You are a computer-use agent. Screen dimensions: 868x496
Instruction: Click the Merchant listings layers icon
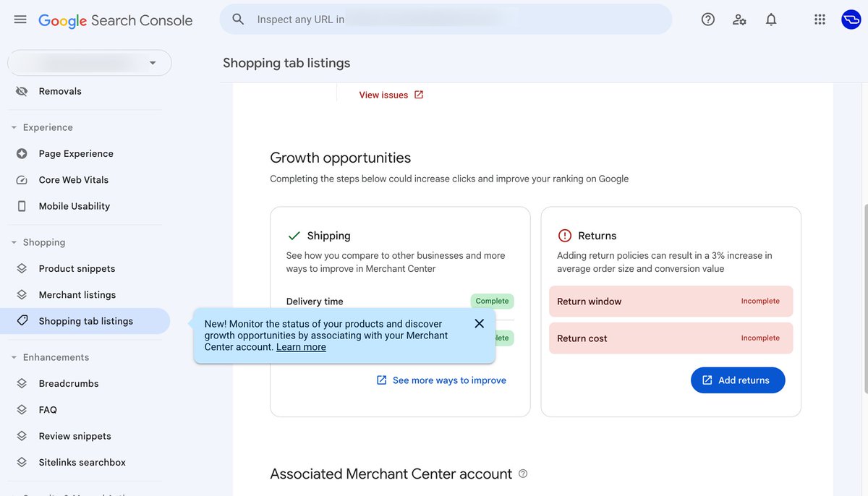pos(22,295)
